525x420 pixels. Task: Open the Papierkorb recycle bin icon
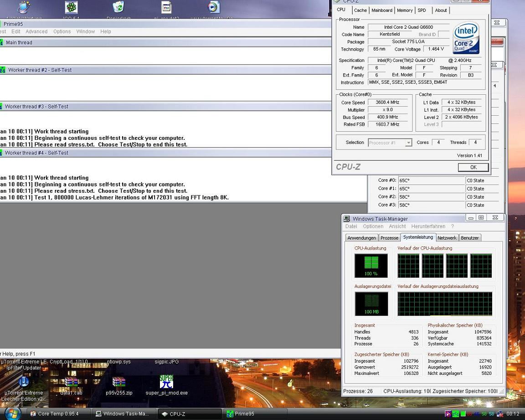[x=118, y=7]
